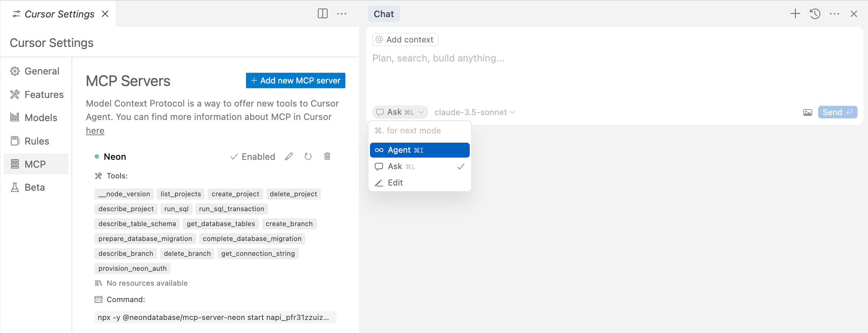Toggle the Neon server Enabled checkmark
The height and width of the screenshot is (333, 868).
click(253, 156)
